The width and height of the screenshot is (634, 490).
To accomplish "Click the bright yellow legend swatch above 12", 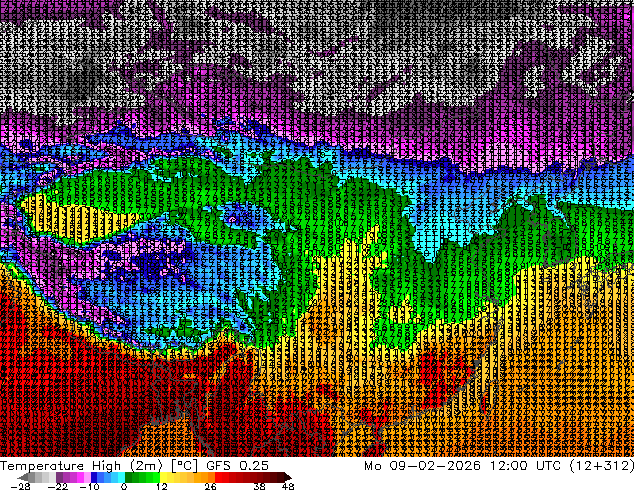I will pyautogui.click(x=163, y=477).
